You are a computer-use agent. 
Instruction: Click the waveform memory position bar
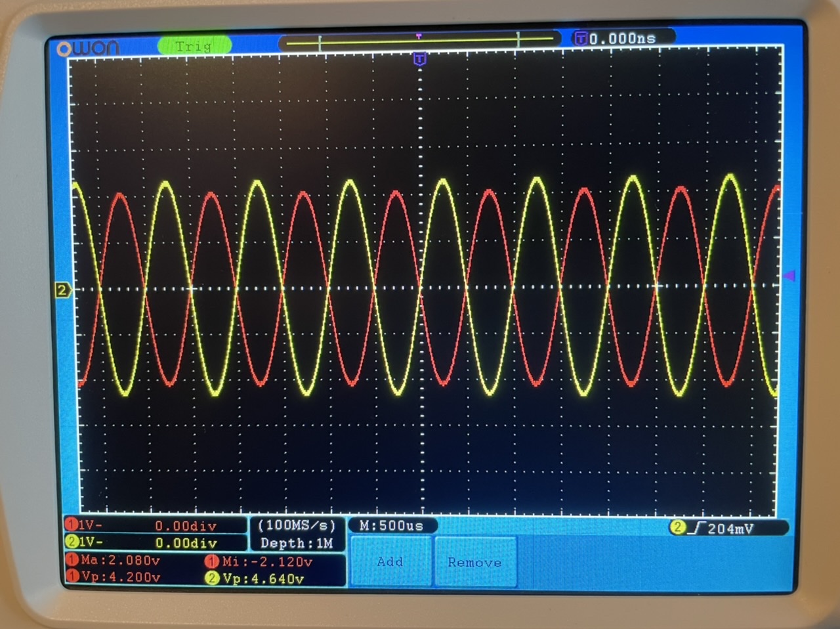click(x=419, y=41)
